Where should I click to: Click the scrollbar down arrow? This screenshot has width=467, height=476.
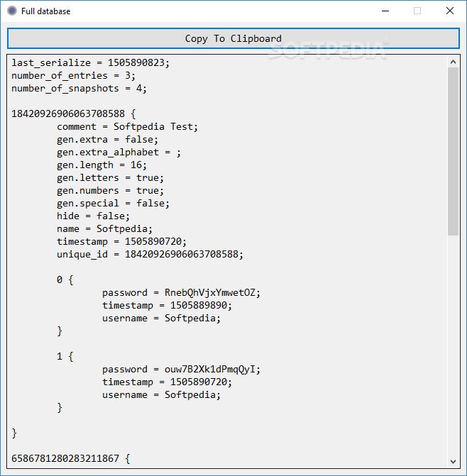[453, 461]
